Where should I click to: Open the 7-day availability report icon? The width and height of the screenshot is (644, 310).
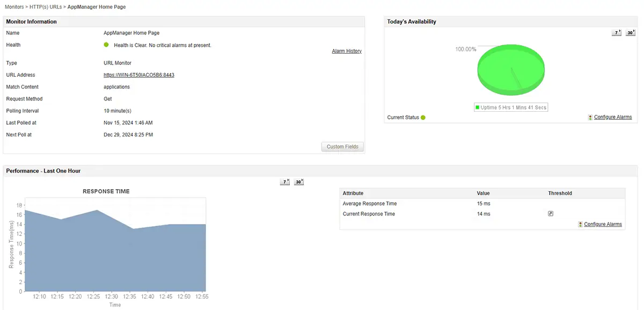point(616,33)
